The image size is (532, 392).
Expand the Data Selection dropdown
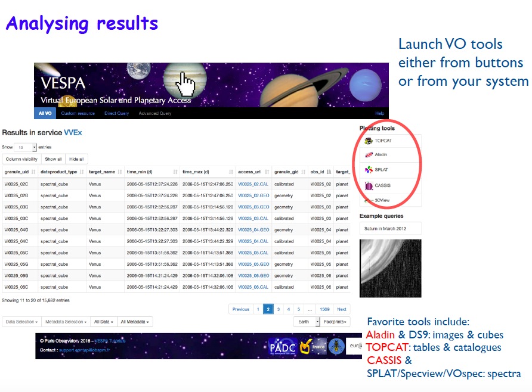coord(21,322)
